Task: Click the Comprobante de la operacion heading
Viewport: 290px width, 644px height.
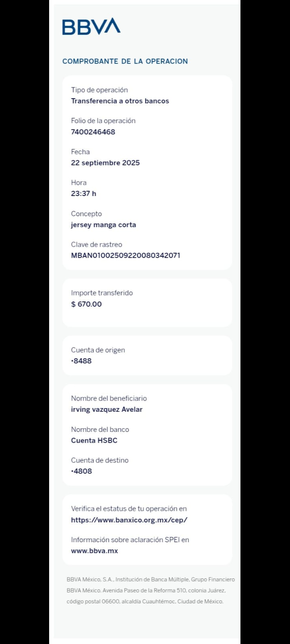Action: coord(125,61)
